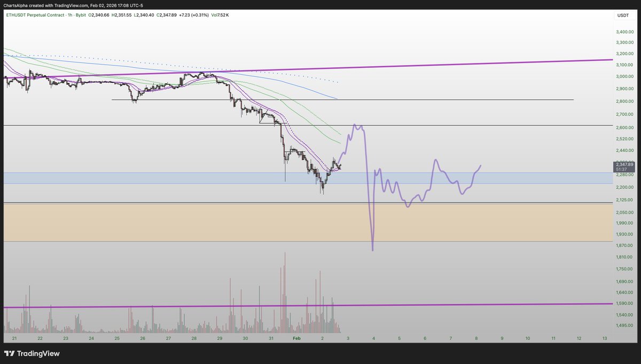
Task: Click the 1,870.00 price axis label
Action: [624, 245]
